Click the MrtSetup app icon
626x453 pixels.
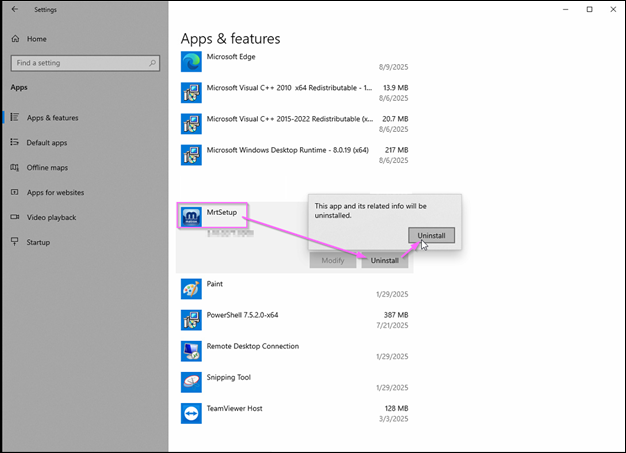point(191,216)
